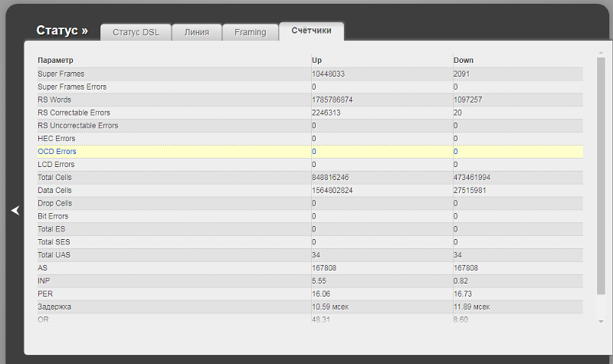Click the Down column header
The image size is (613, 364).
coord(463,60)
